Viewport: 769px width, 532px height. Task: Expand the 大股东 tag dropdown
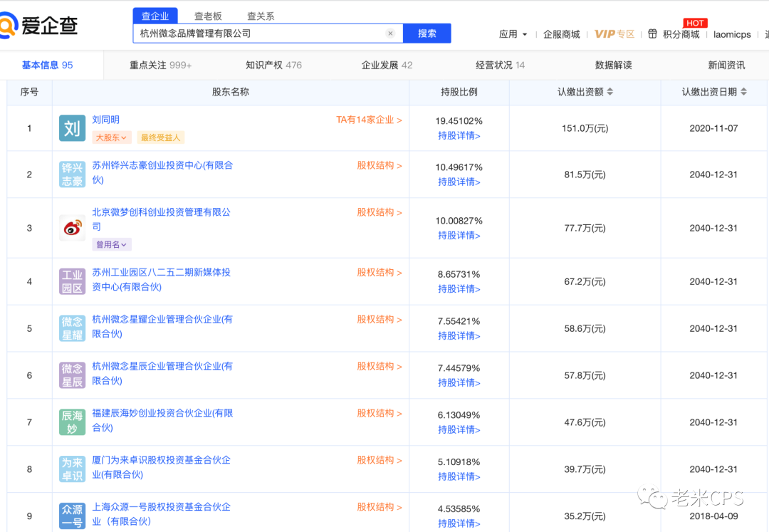click(x=111, y=137)
